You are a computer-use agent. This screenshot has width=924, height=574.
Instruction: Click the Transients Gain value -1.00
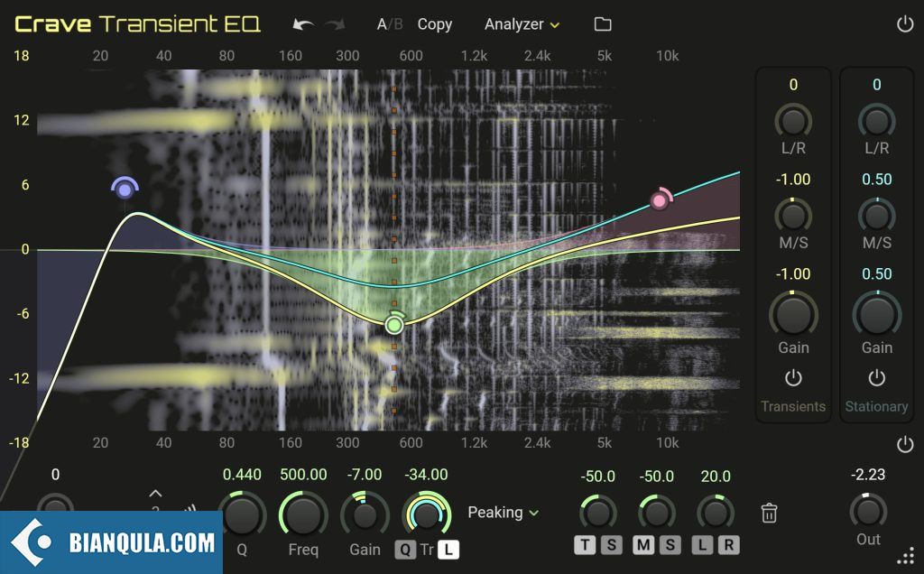tap(793, 274)
